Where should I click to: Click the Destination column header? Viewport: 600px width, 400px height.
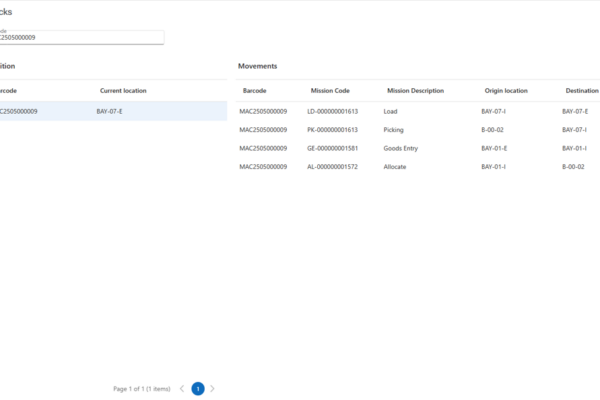point(581,91)
